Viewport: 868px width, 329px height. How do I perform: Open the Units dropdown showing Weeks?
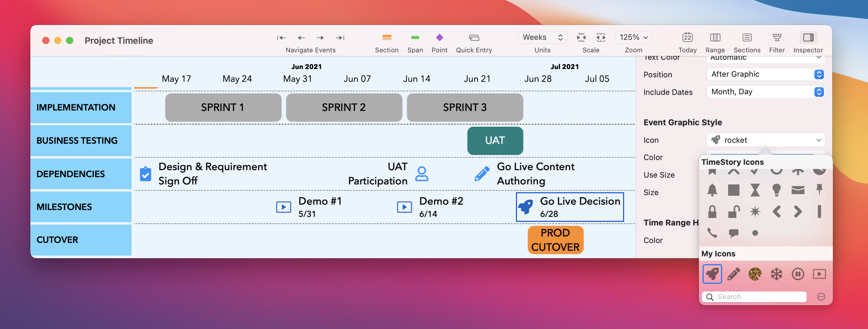pos(542,37)
